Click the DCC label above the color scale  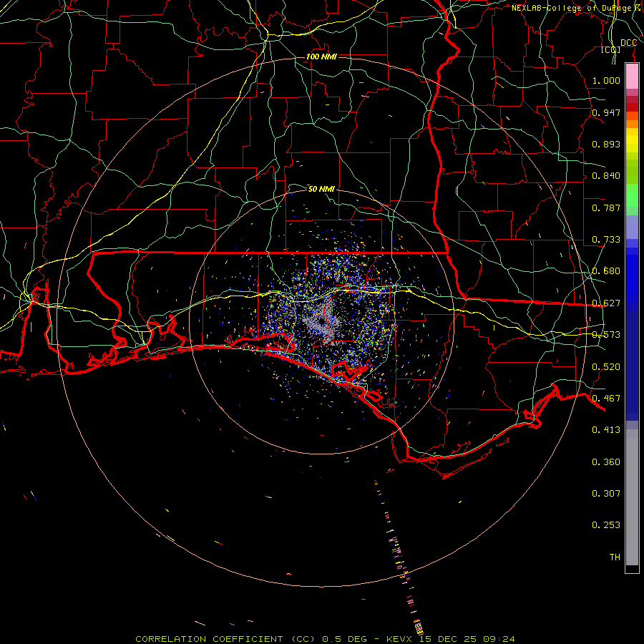point(628,43)
